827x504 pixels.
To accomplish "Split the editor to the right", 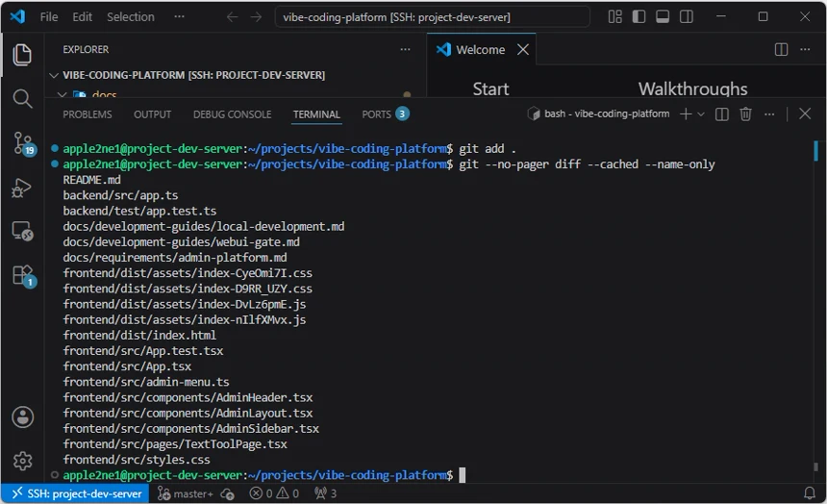I will (x=781, y=50).
